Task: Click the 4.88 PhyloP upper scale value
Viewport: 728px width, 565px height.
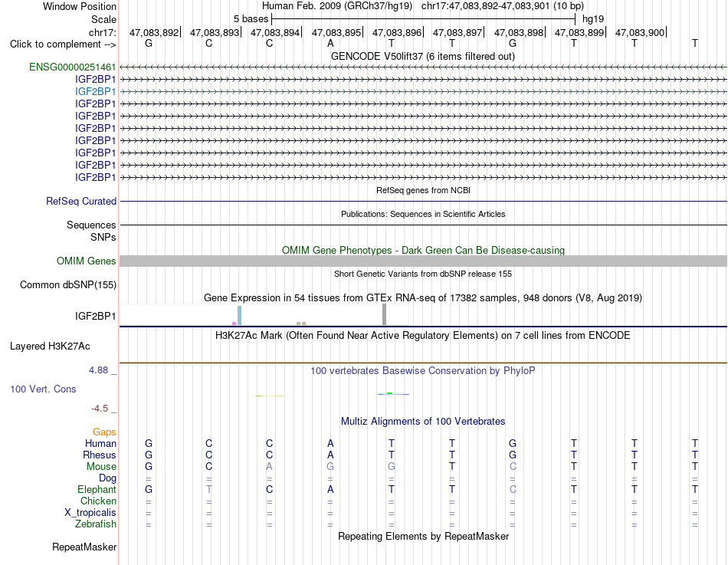Action: tap(98, 370)
